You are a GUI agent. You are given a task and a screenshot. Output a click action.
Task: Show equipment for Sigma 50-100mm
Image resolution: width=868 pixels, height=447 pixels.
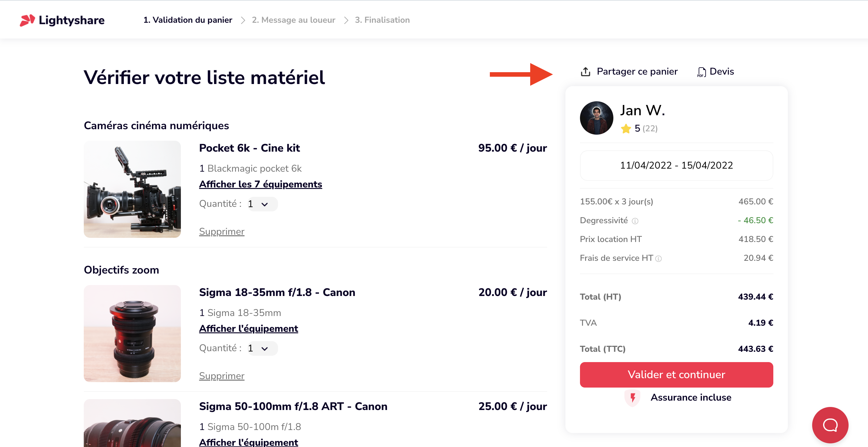249,442
